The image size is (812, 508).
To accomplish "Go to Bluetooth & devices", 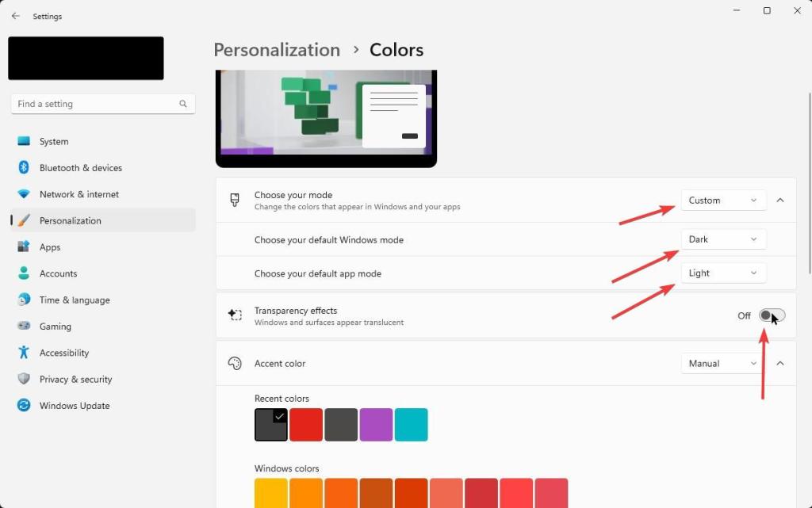I will (103, 167).
